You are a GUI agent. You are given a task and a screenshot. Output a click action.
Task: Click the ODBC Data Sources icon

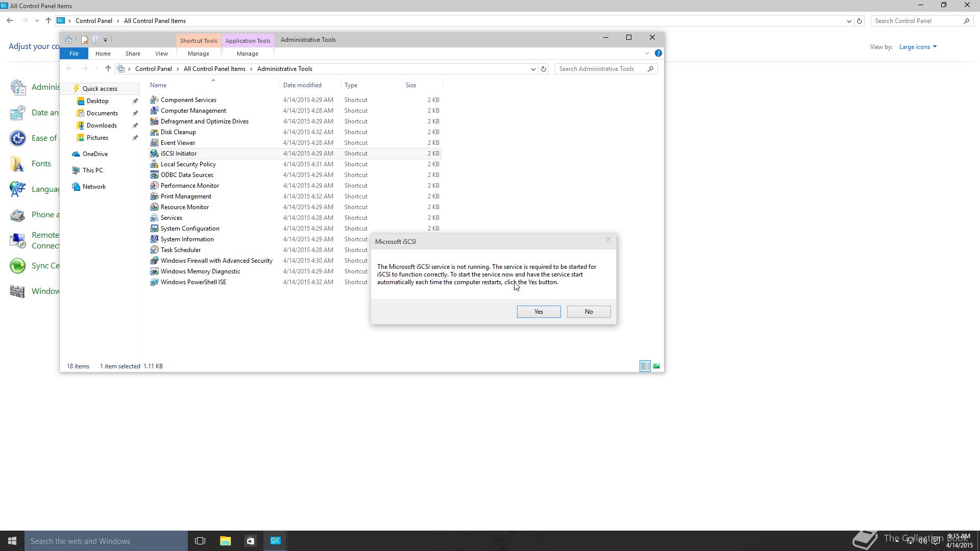tap(154, 175)
